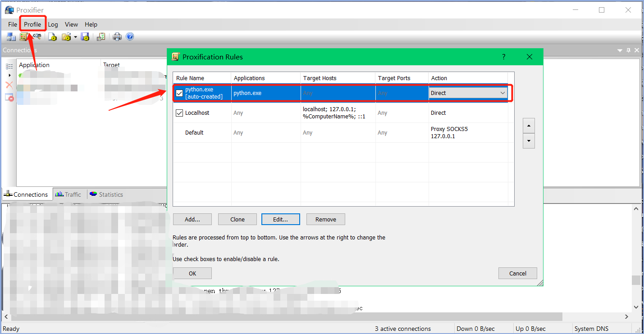Switch to the Traffic tab
Image resolution: width=644 pixels, height=334 pixels.
point(68,194)
